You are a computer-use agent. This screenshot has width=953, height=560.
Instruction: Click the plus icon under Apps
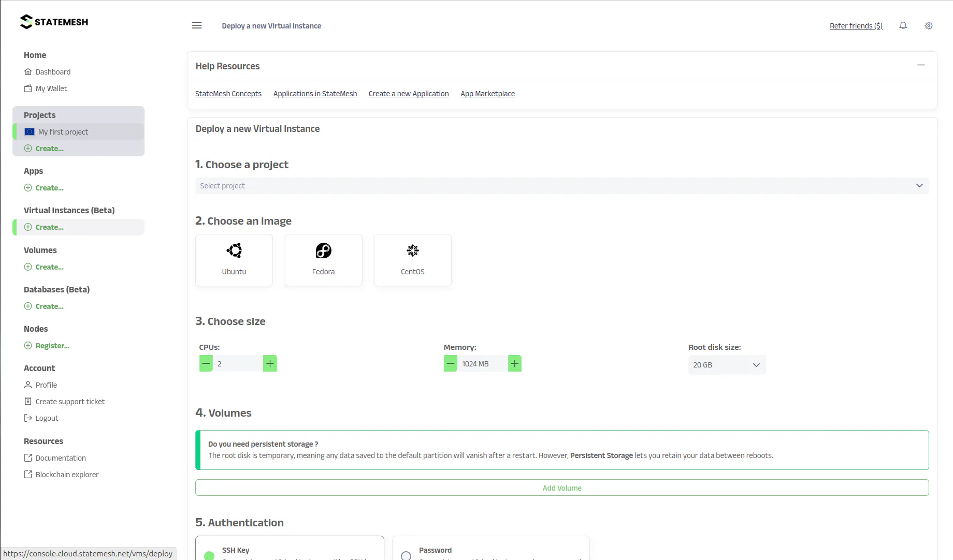pyautogui.click(x=28, y=188)
